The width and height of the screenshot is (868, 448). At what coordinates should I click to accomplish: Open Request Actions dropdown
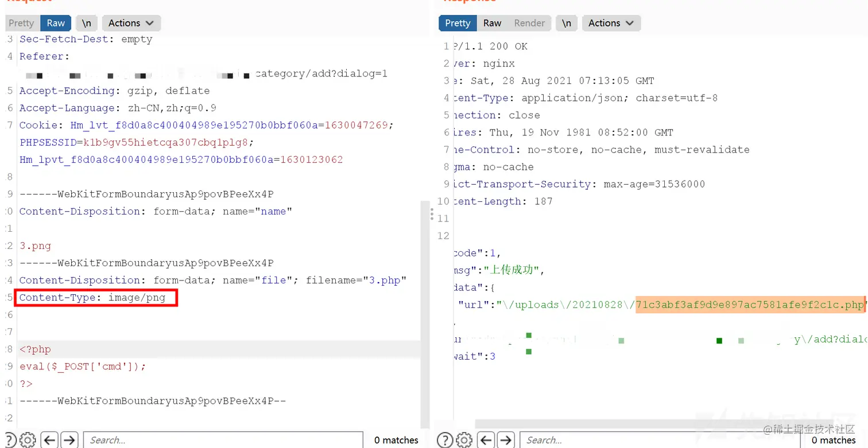131,23
